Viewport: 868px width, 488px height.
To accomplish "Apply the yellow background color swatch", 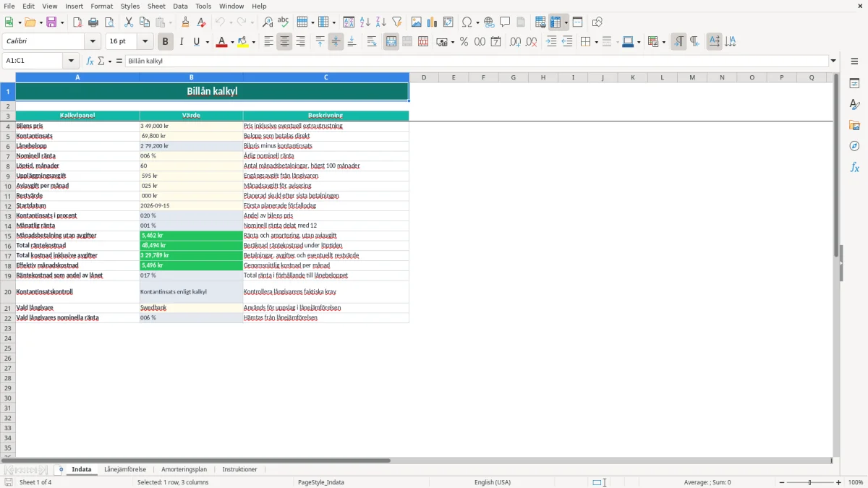I will 242,42.
